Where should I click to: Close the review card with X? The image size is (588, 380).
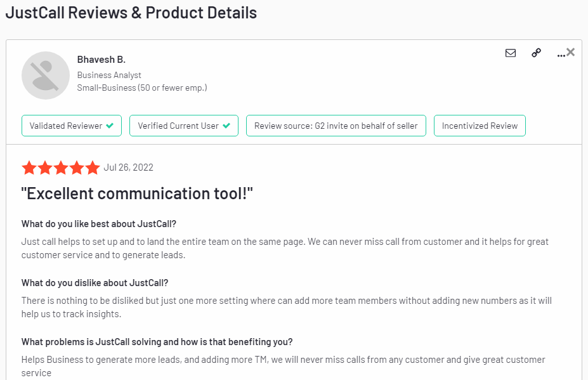[x=571, y=52]
